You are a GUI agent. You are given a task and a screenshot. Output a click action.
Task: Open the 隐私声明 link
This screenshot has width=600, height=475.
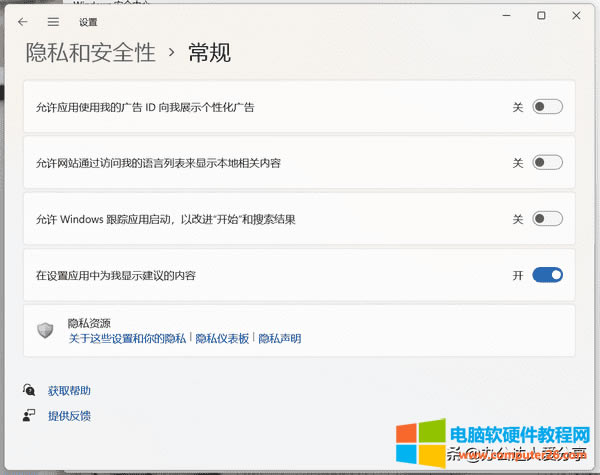click(x=279, y=339)
